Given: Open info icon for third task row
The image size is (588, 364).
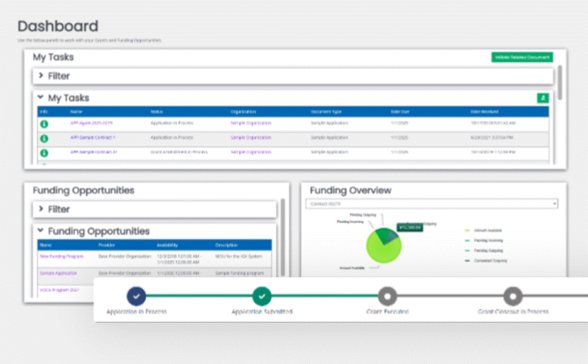Looking at the screenshot, I should (45, 153).
